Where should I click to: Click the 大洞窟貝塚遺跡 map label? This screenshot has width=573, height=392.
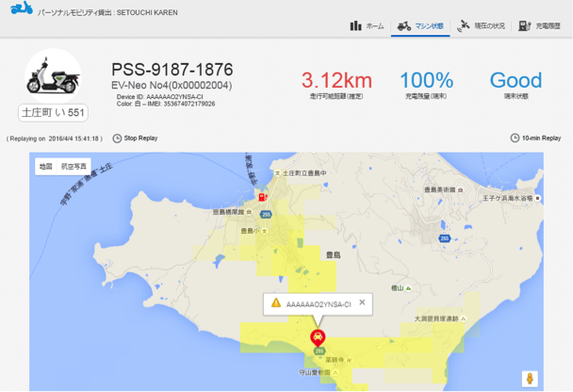(x=436, y=318)
